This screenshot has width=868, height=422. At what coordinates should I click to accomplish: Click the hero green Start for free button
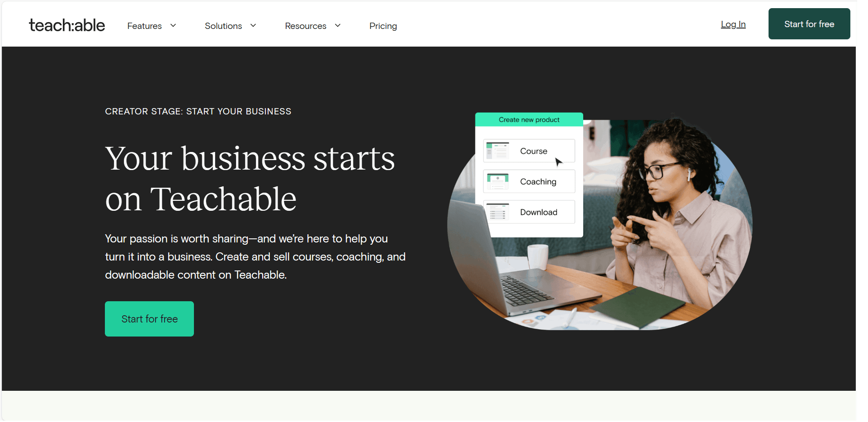click(149, 319)
